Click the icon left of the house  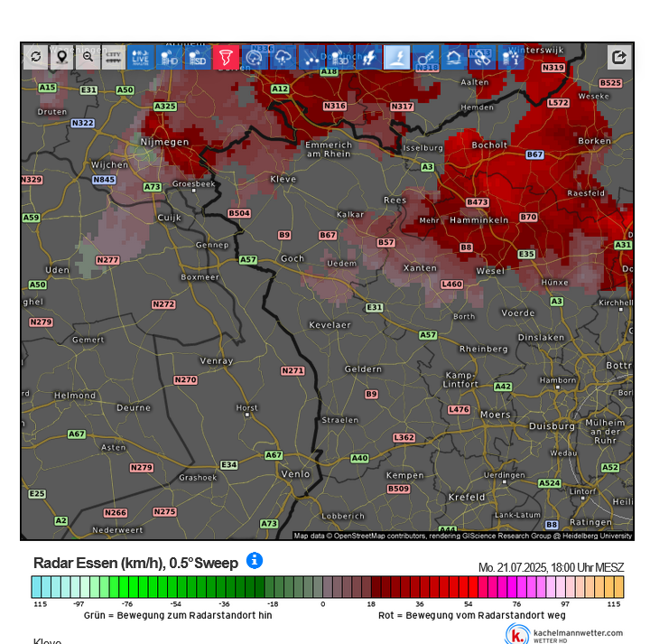426,57
